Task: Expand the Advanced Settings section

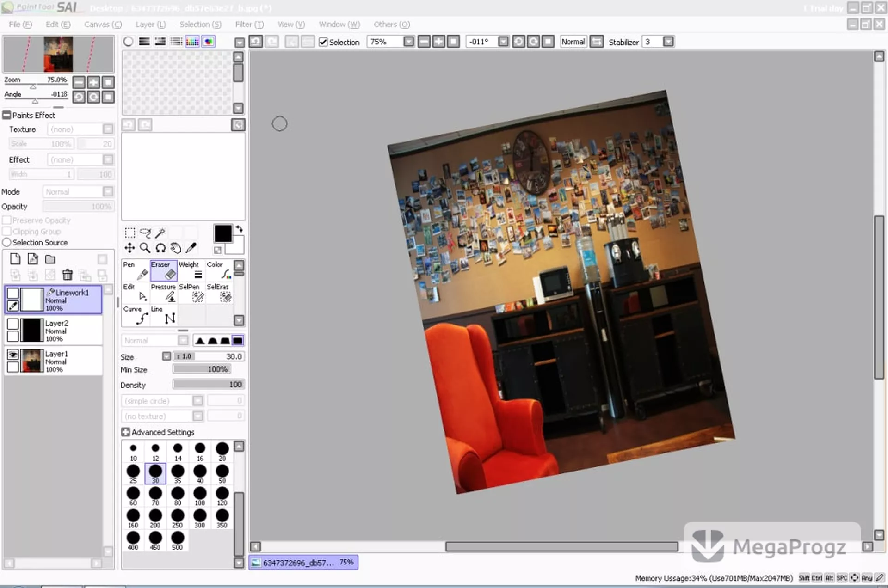Action: click(x=125, y=432)
